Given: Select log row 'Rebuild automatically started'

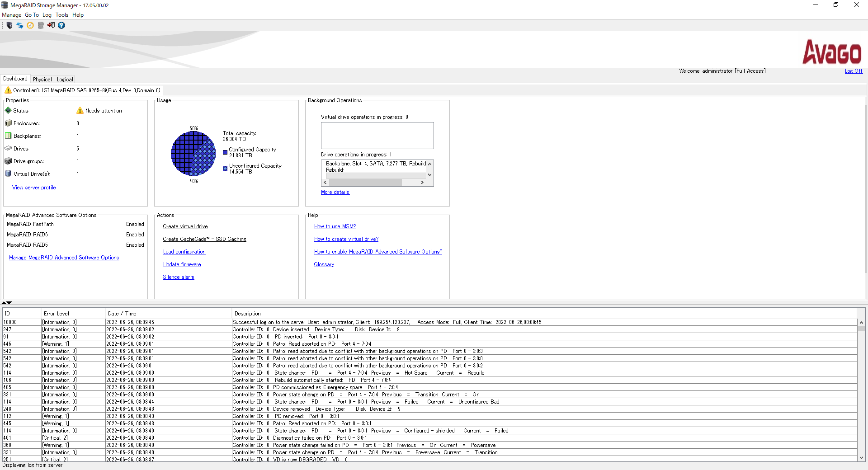Looking at the screenshot, I should [x=429, y=380].
